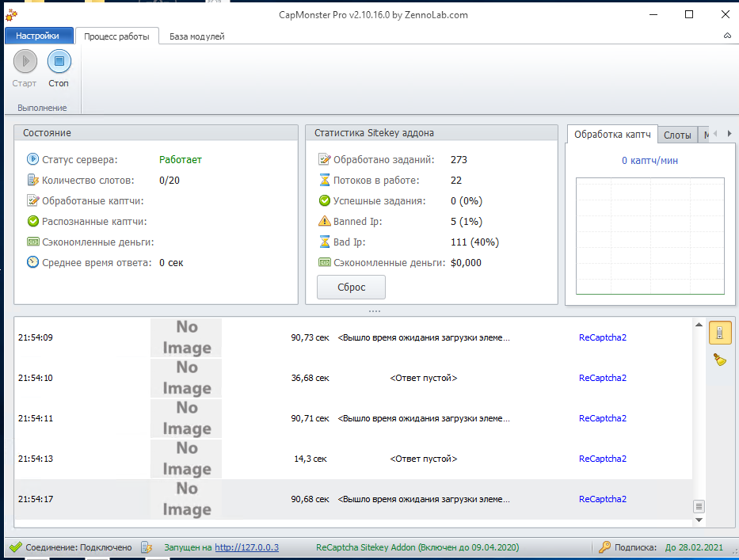Click the ReCaptcha2 link at 21:54:09
Image resolution: width=739 pixels, height=560 pixels.
[x=602, y=337]
